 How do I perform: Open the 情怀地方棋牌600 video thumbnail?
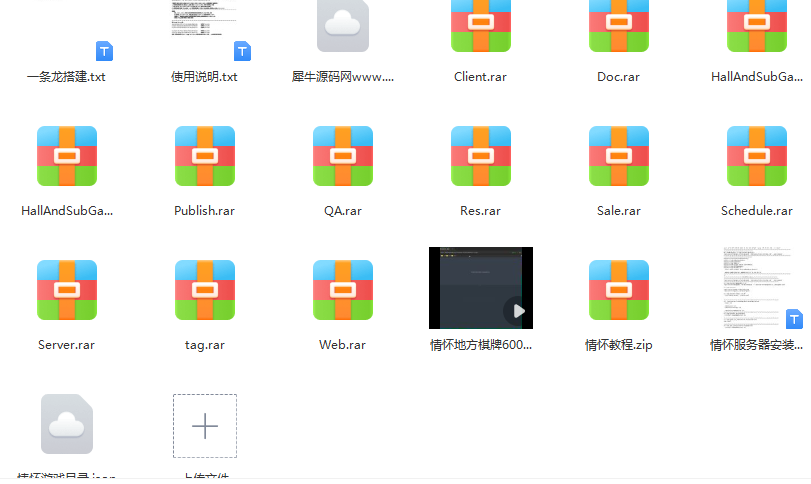(481, 288)
